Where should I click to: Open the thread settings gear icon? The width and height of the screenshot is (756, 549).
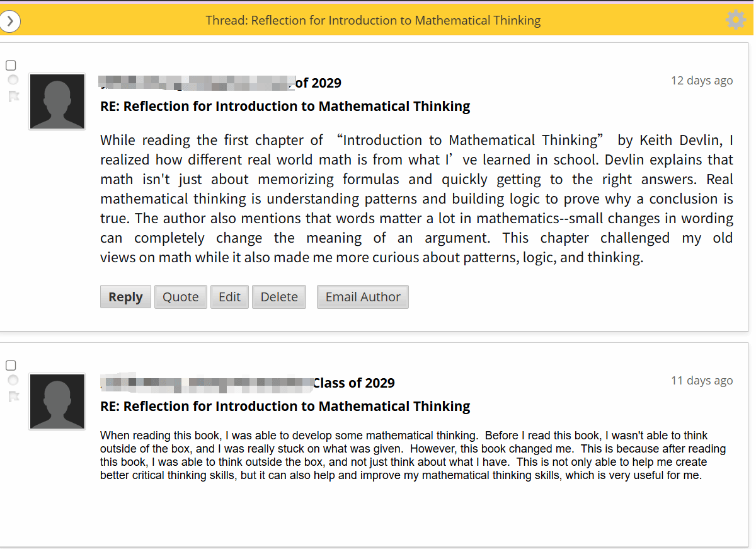pos(735,20)
